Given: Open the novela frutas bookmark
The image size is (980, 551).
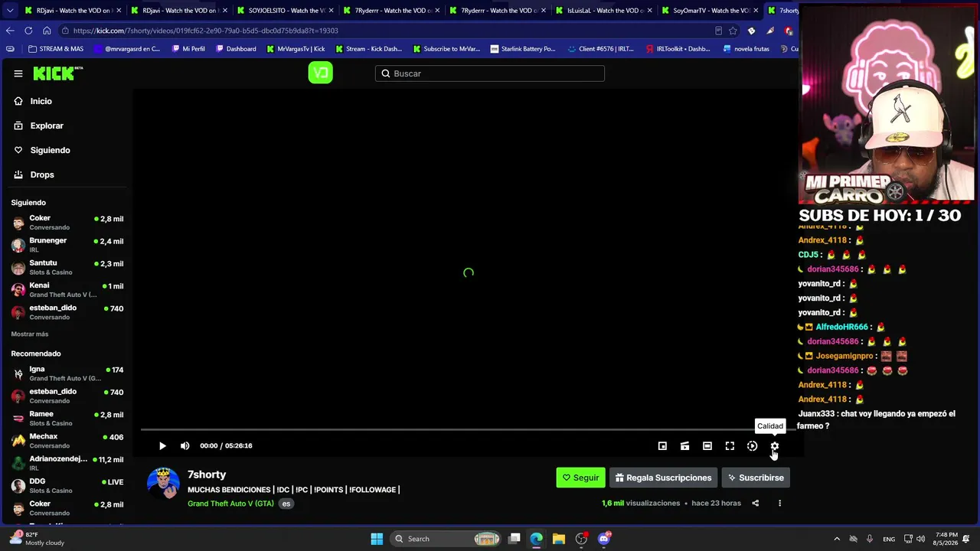Looking at the screenshot, I should 746,49.
